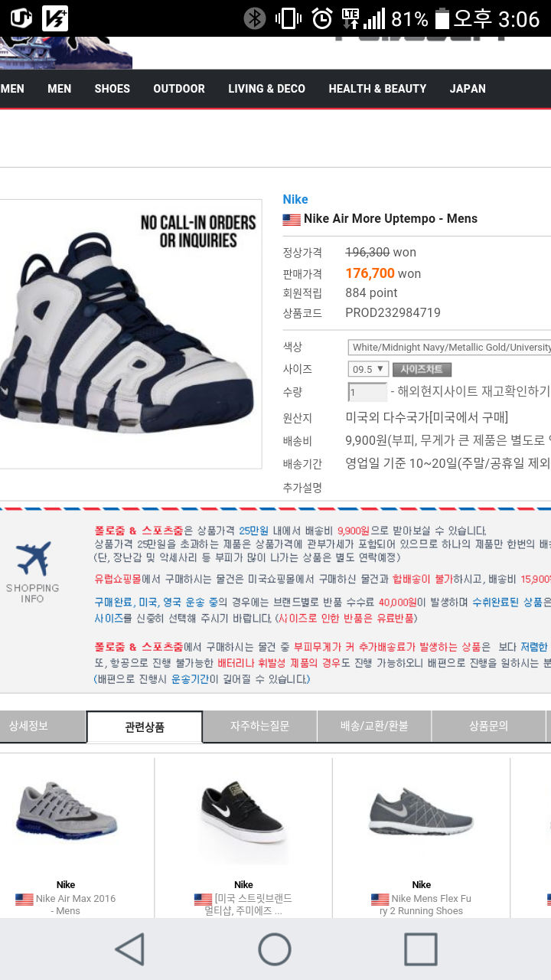
Task: View the main Uptempo shoe product image
Action: (129, 334)
